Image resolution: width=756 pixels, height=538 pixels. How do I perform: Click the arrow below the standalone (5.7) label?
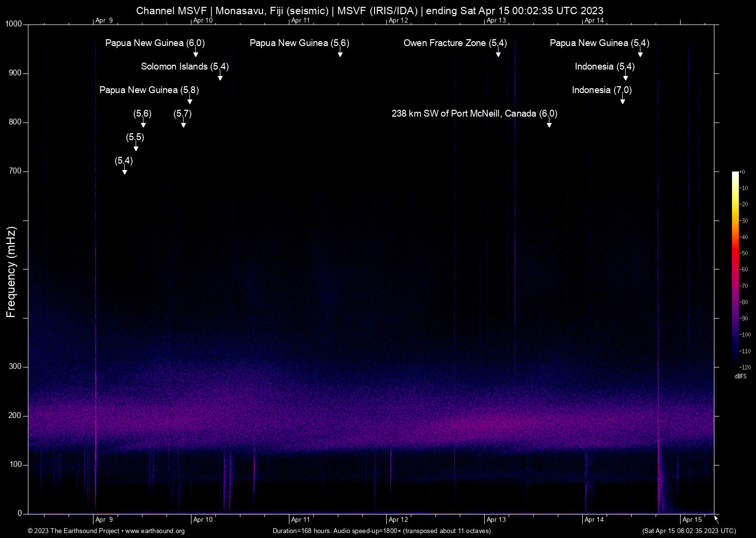tap(183, 123)
